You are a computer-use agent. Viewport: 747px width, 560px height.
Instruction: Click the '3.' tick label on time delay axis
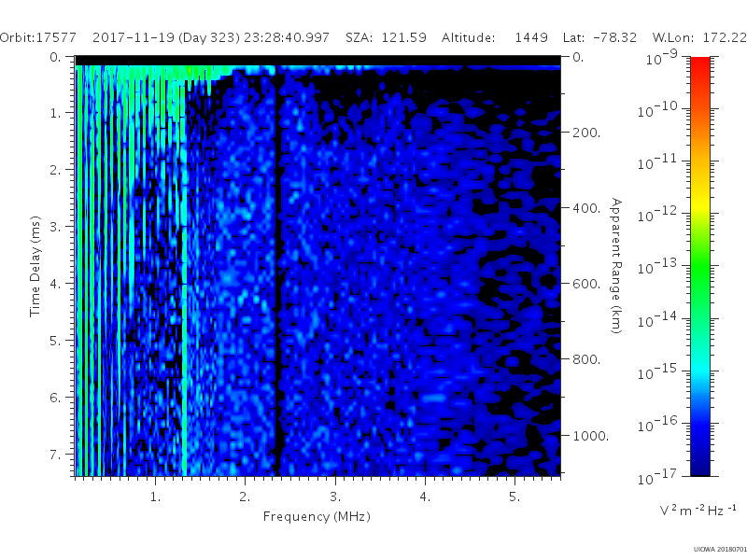pyautogui.click(x=56, y=227)
